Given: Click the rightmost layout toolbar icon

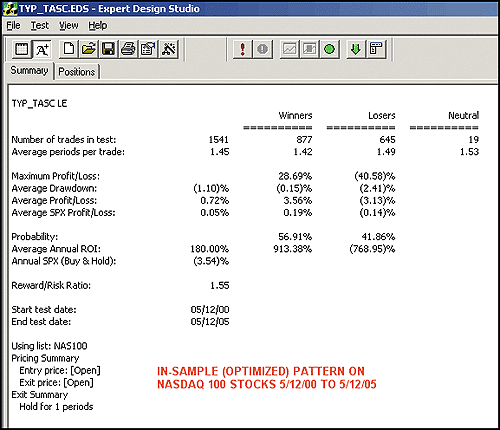Looking at the screenshot, I should click(x=376, y=49).
